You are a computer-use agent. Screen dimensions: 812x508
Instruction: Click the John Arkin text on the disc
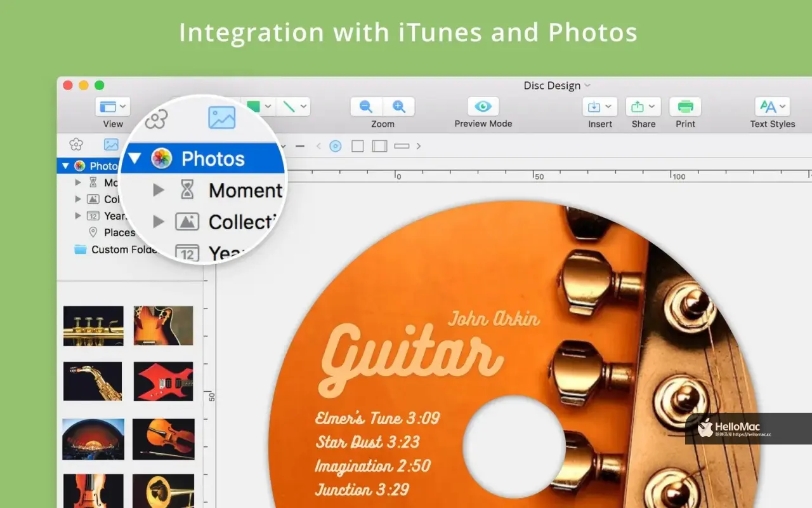point(494,317)
